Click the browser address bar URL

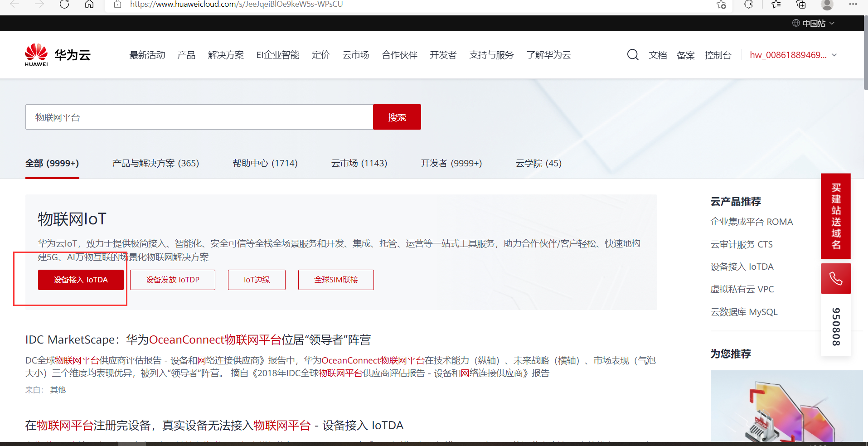[x=236, y=5]
